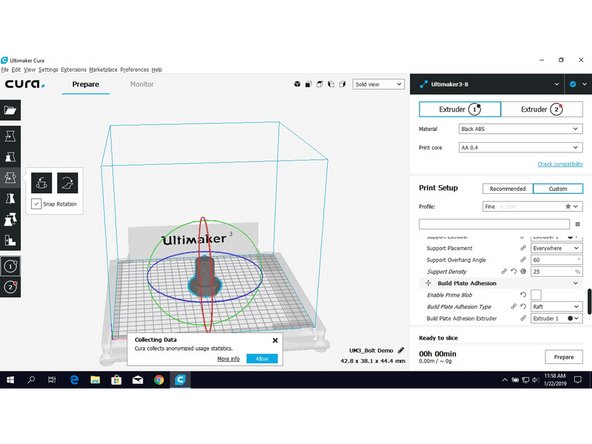Click the top view camera icon
Image resolution: width=592 pixels, height=444 pixels.
[320, 84]
